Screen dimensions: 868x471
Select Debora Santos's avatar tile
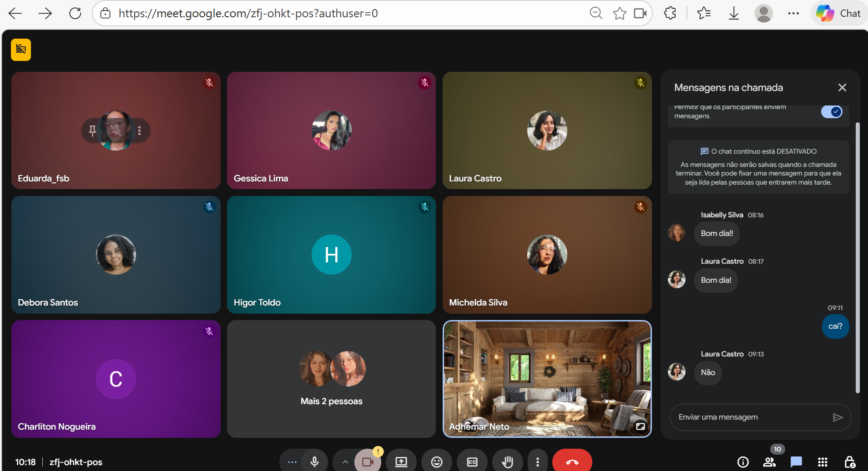pos(116,255)
